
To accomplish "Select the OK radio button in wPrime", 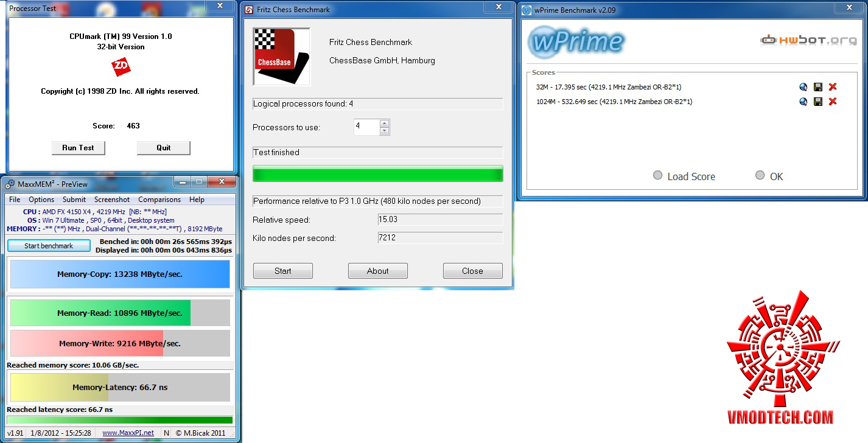I will (x=760, y=175).
